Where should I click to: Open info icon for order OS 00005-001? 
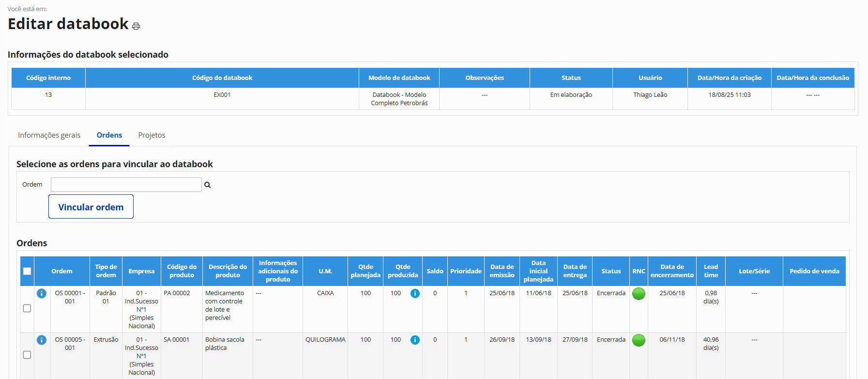[42, 340]
